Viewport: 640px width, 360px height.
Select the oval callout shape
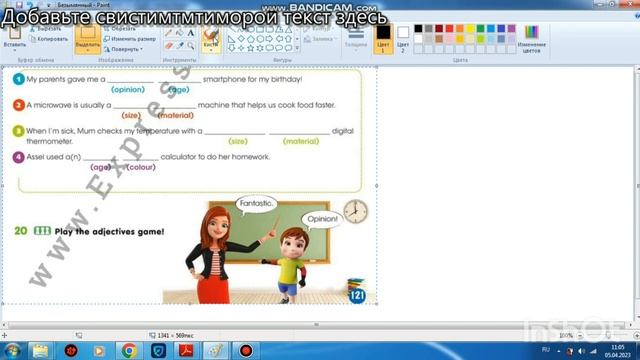coord(279,48)
